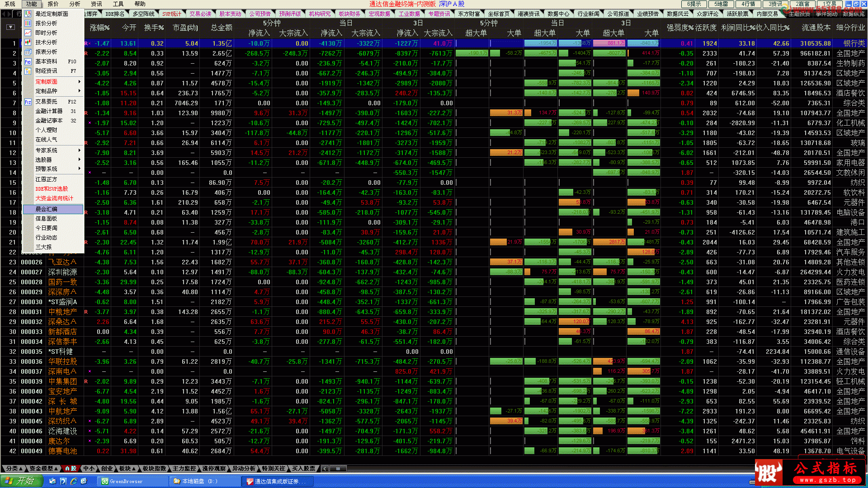Image resolution: width=868 pixels, height=488 pixels.
Task: Open 通达信集成版证券 taskbar button
Action: [278, 481]
